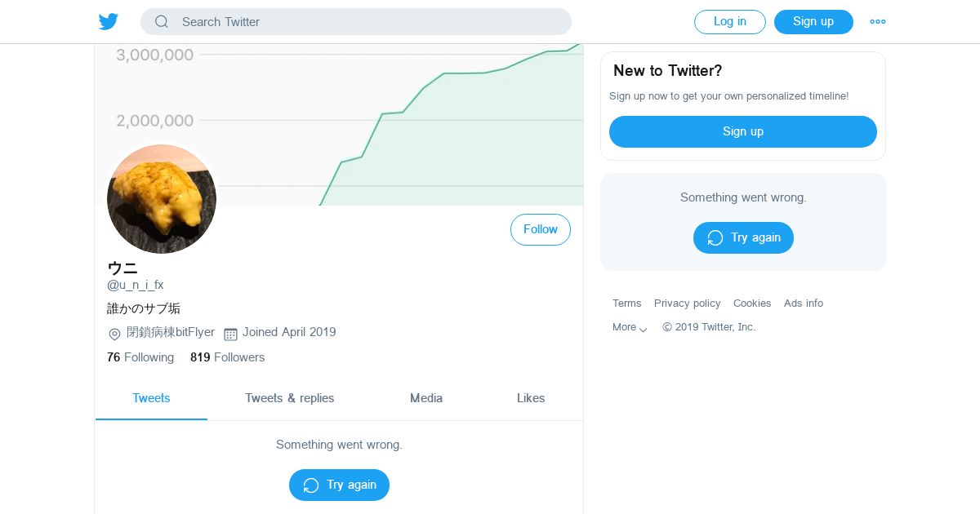
Task: Open the ウニ profile avatar photo
Action: 162,199
